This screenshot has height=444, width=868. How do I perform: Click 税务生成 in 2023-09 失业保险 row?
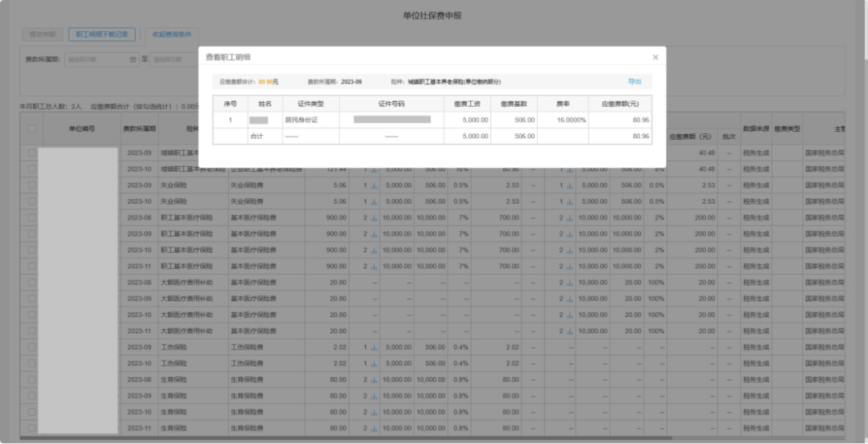[756, 185]
